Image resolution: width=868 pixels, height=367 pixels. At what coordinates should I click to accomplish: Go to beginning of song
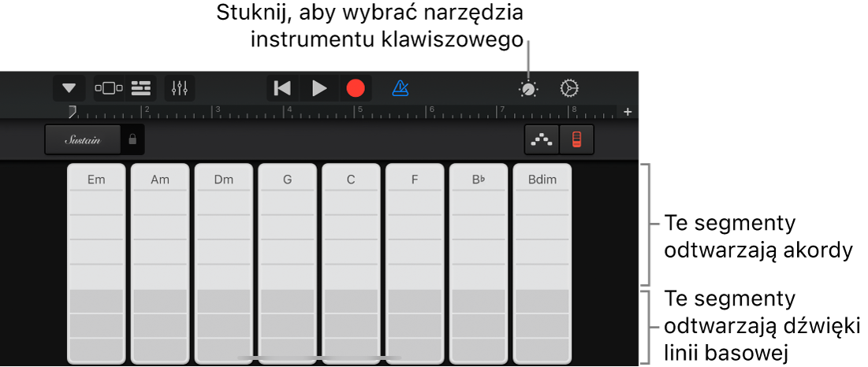pos(282,88)
